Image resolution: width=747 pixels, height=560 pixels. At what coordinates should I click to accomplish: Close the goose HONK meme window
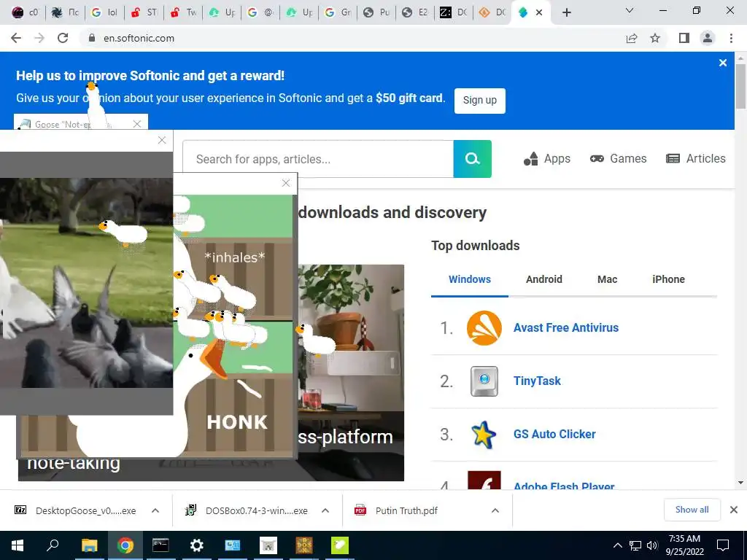(x=286, y=183)
